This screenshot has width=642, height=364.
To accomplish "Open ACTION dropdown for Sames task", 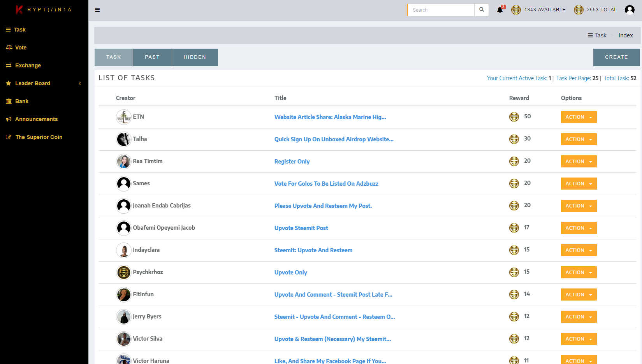I will [x=579, y=183].
